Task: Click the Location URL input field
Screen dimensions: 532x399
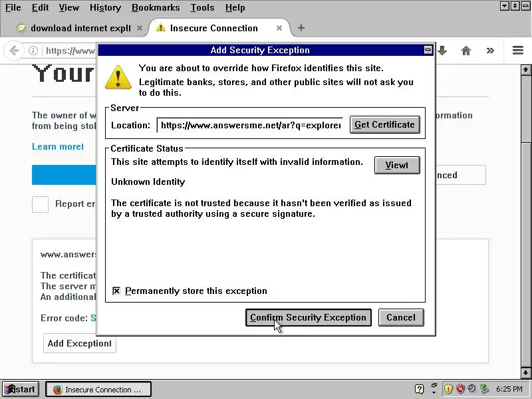Action: (x=250, y=125)
